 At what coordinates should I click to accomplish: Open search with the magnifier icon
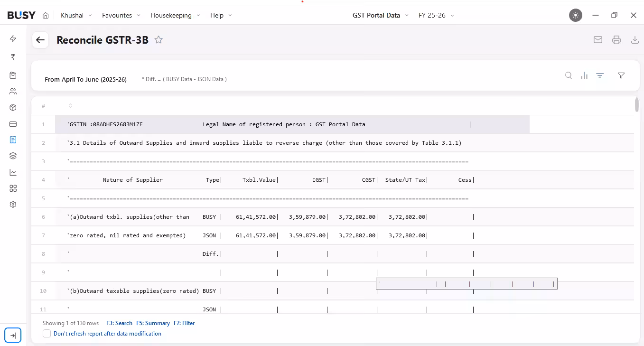(569, 75)
